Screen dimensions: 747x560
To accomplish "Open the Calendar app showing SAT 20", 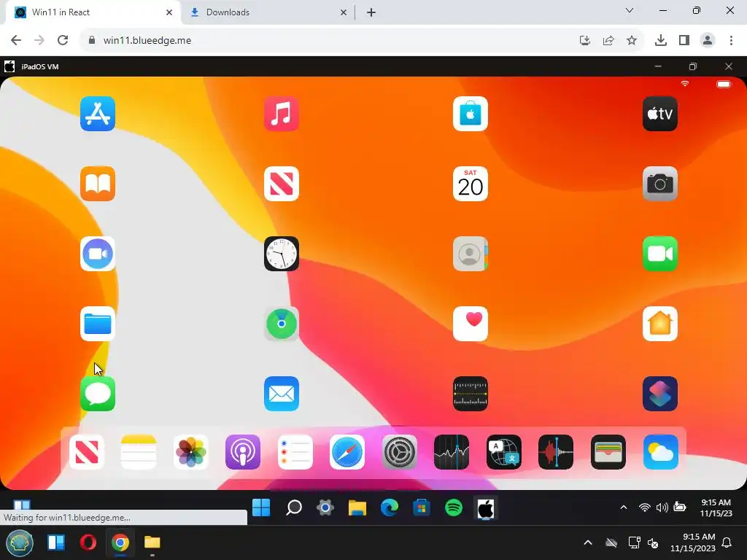I will click(x=471, y=184).
